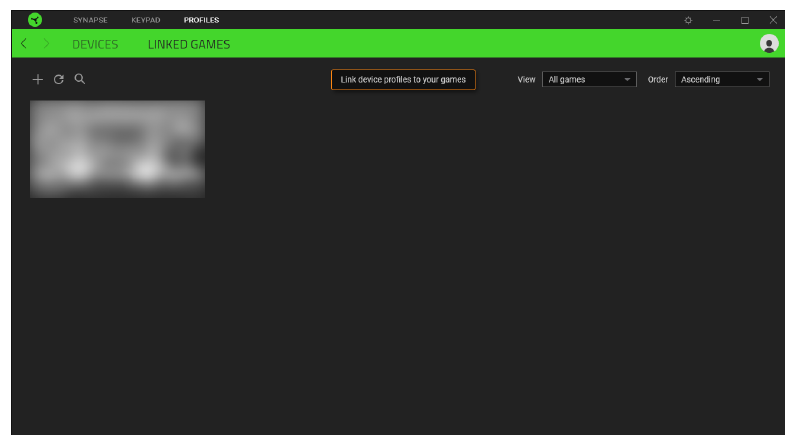This screenshot has height=445, width=794.
Task: Open the settings gear icon
Action: 688,20
